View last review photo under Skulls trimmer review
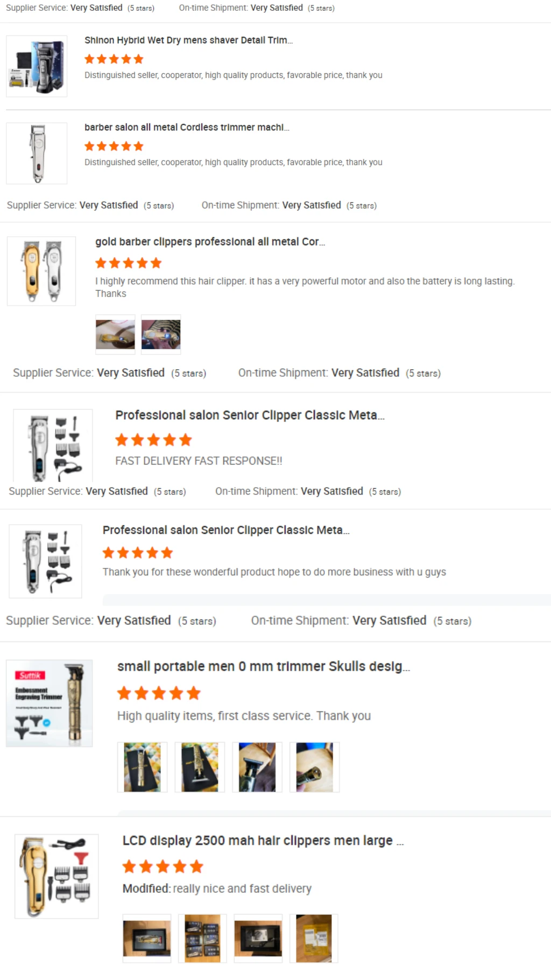Screen dimensions: 551x980 314,767
